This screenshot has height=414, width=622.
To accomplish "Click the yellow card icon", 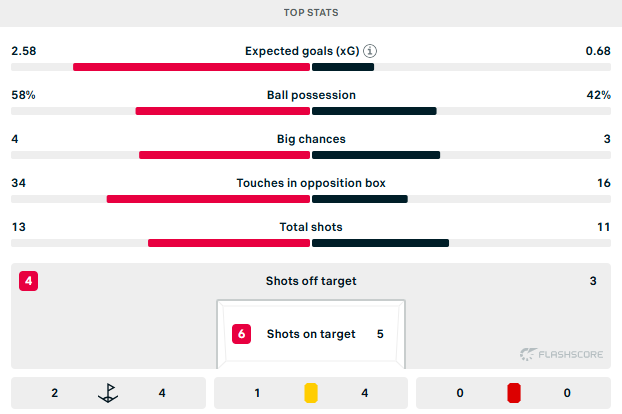I will tap(311, 393).
